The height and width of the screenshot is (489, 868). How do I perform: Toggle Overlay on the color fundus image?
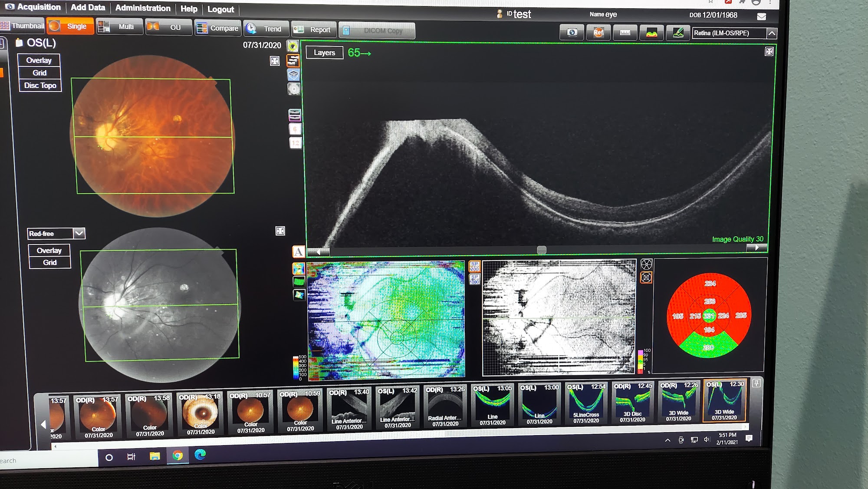[39, 60]
